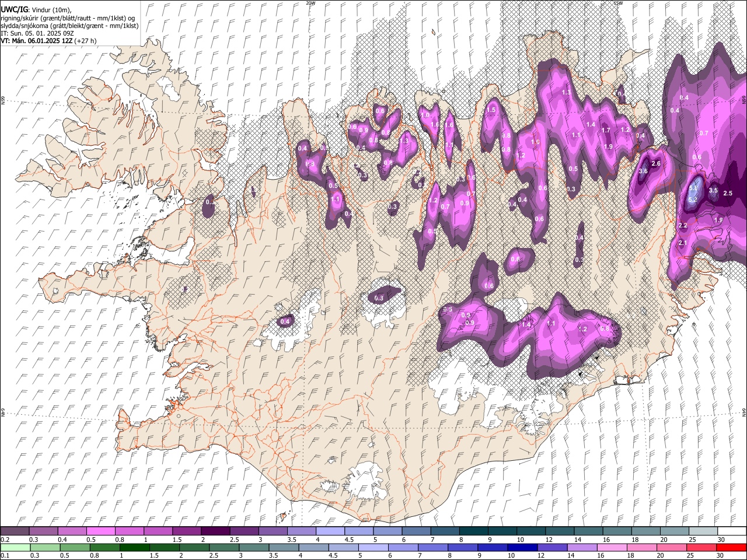Screen dimensions: 747x560
Task: Click the "2.2" value on the map
Action: pyautogui.click(x=683, y=225)
